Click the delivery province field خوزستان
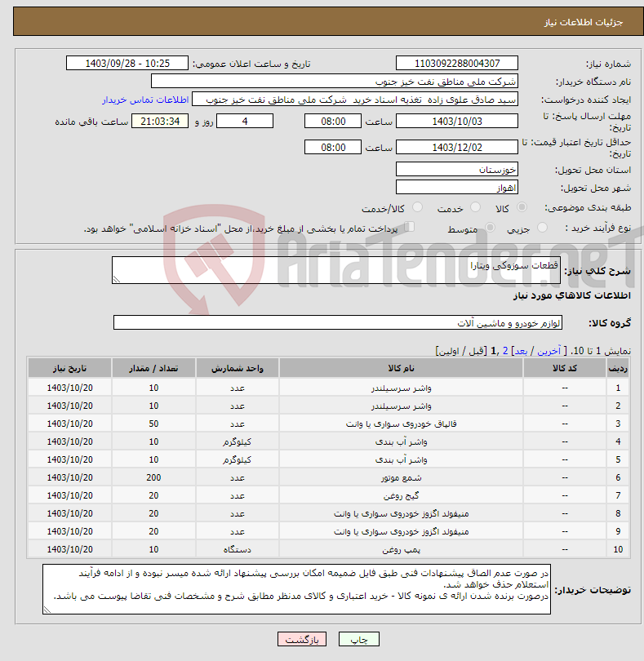This screenshot has width=644, height=661. pos(457,170)
